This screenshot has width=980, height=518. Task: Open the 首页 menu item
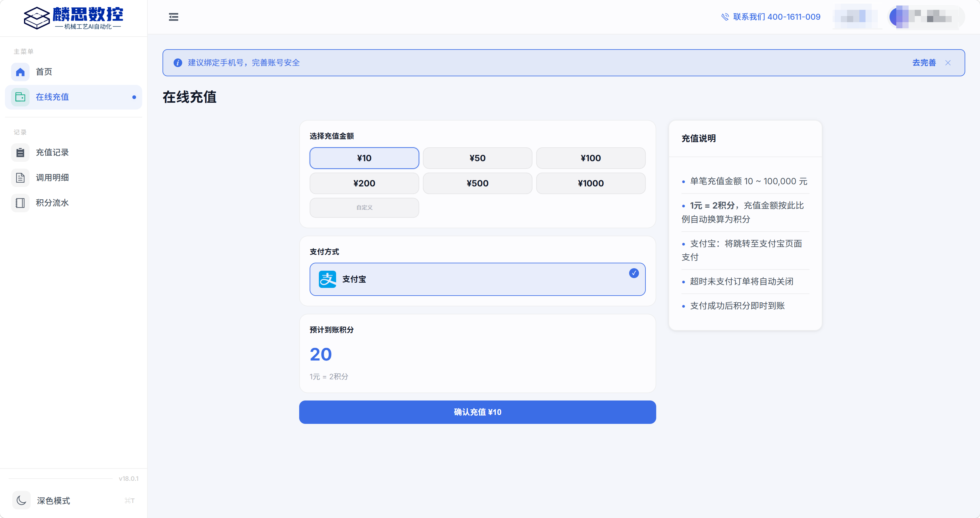tap(74, 72)
